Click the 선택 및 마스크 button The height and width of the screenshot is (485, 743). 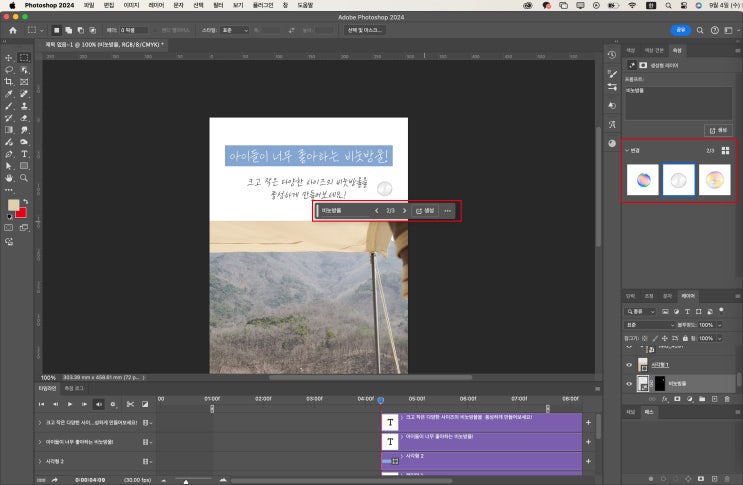coord(365,30)
